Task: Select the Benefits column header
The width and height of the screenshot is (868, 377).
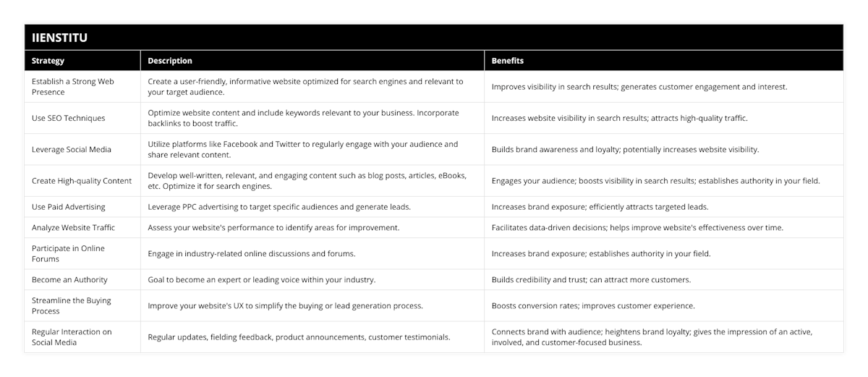Action: (508, 61)
